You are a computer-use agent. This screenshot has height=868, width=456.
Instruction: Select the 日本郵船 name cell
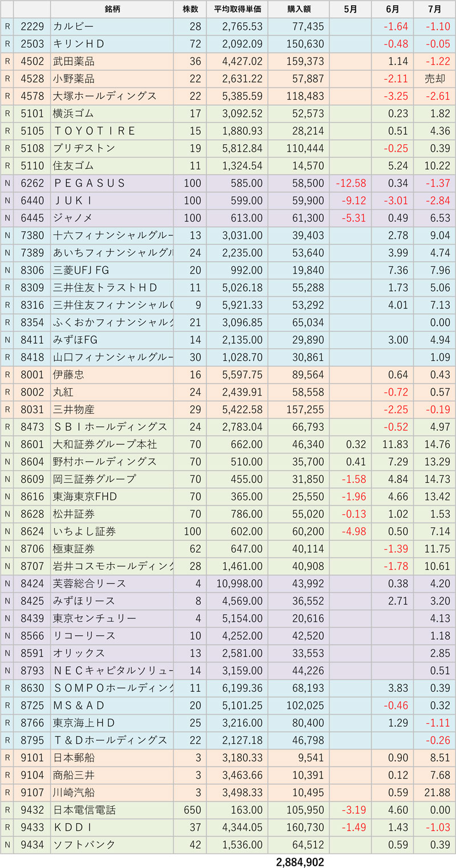112,757
